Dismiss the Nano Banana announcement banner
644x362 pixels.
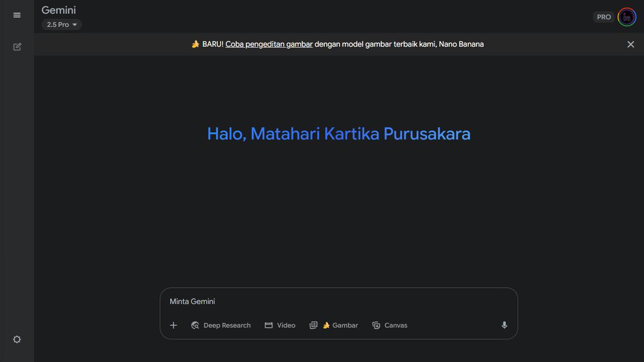coord(631,45)
